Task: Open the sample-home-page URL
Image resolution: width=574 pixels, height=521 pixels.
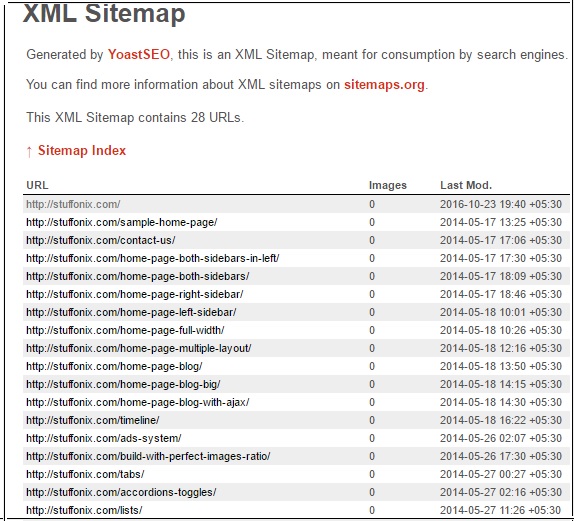Action: tap(122, 222)
